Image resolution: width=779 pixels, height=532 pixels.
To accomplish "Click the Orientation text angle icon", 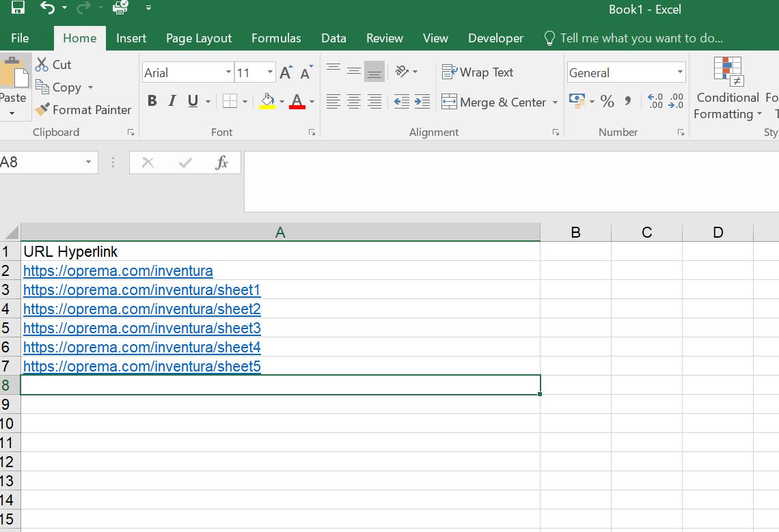I will point(402,72).
